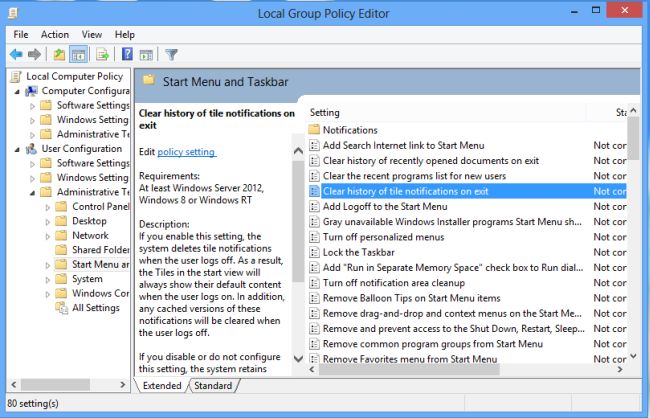Click the Notifications folder icon in list
This screenshot has height=418, width=650.
pyautogui.click(x=314, y=130)
